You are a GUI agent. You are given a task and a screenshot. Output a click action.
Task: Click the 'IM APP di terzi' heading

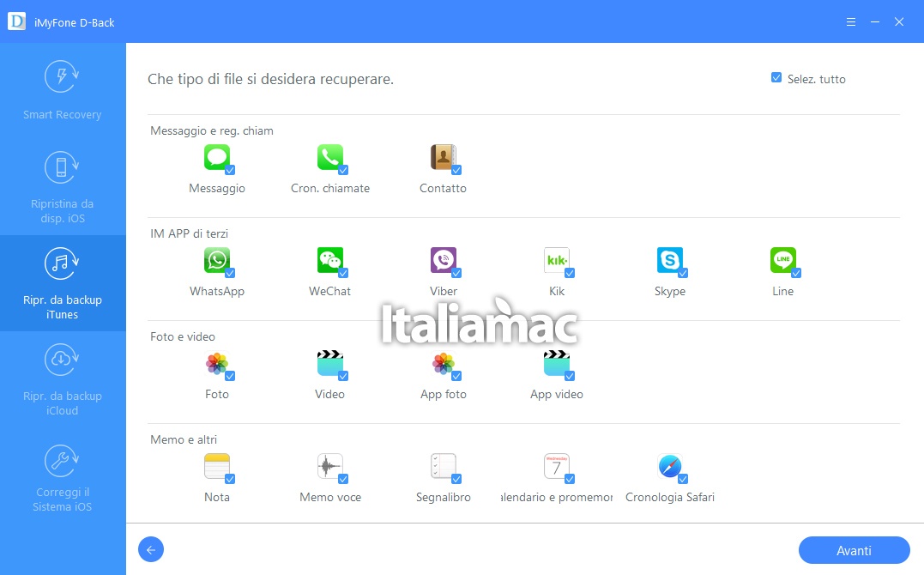(x=189, y=233)
